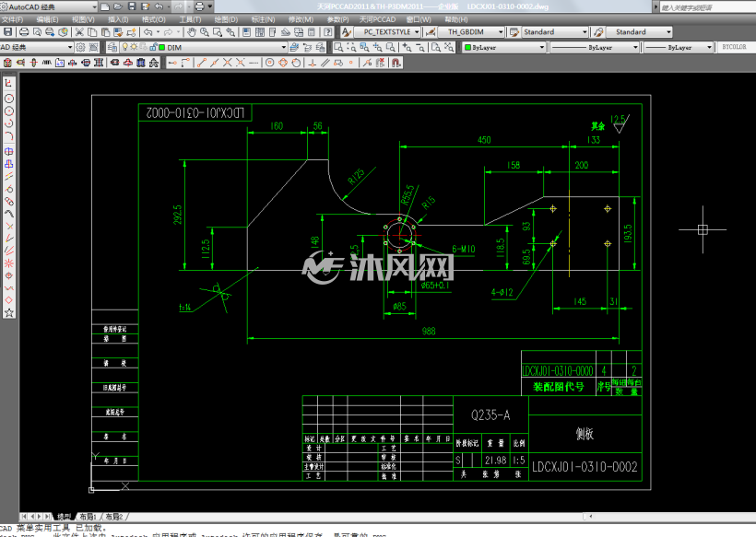
Task: Open the BYCOLOR plot style dropdown
Action: [736, 47]
